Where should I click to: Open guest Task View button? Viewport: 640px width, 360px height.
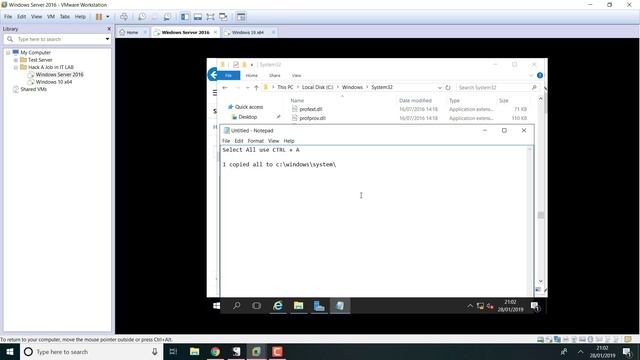[256, 306]
